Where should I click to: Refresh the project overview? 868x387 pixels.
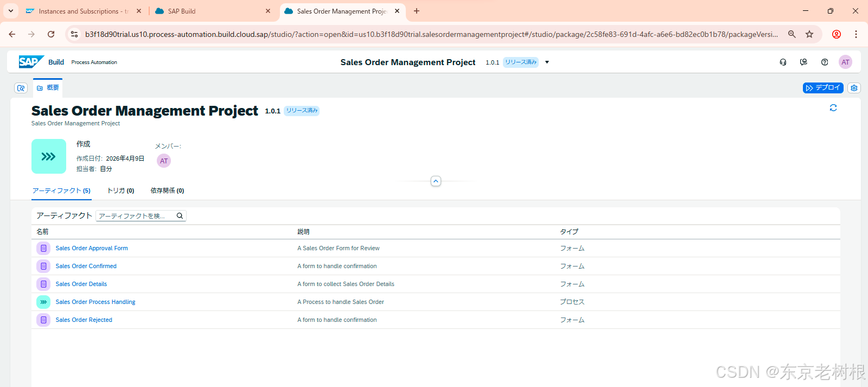833,108
